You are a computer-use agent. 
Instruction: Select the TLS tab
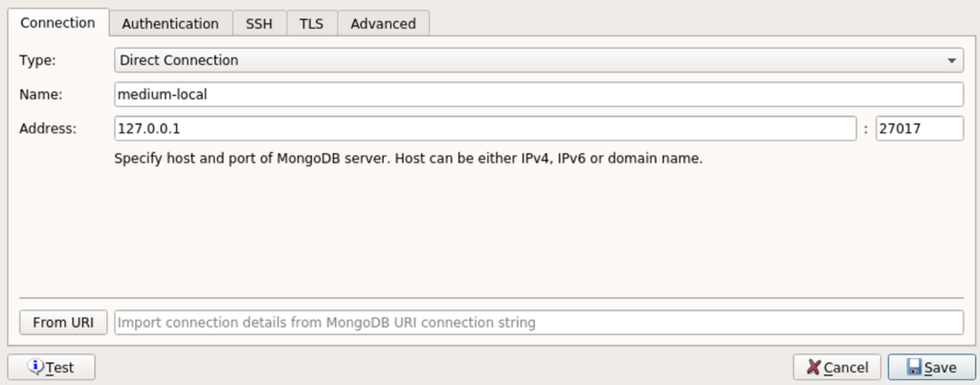(312, 24)
